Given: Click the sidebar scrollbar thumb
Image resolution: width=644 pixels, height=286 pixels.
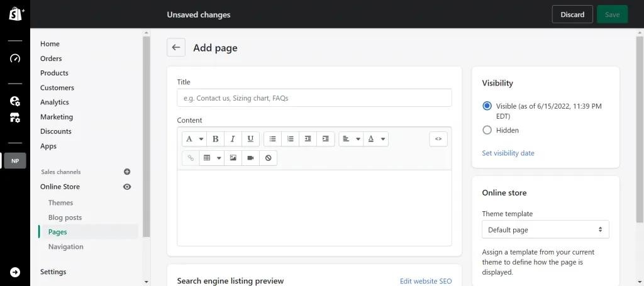Looking at the screenshot, I should pyautogui.click(x=146, y=136).
